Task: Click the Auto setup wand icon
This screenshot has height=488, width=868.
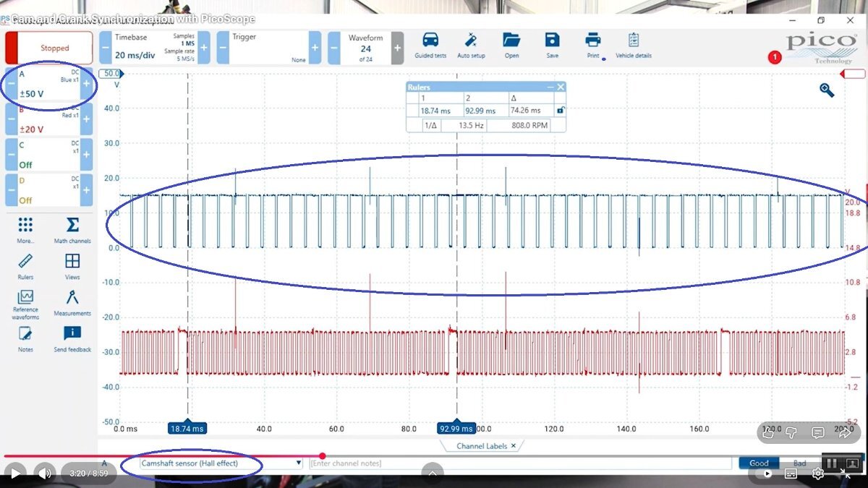Action: pos(471,40)
